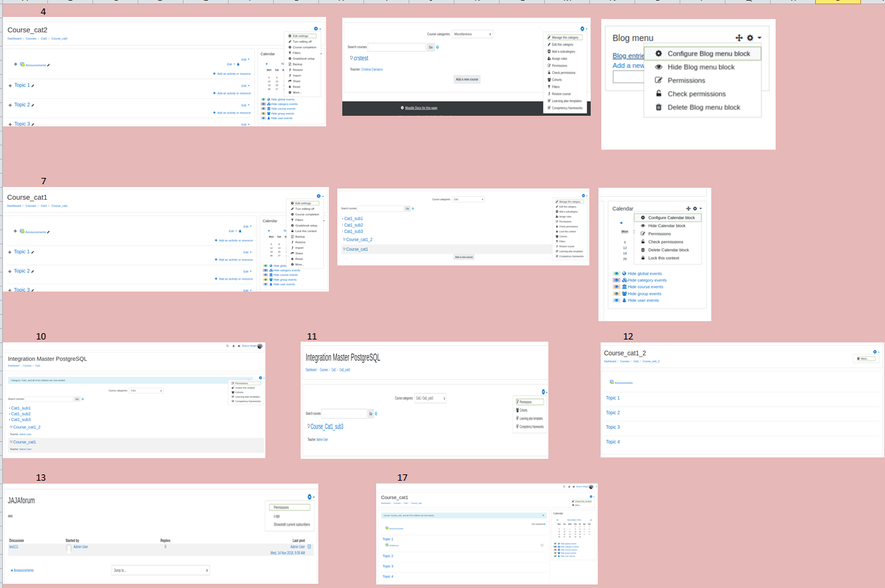Choose Add a subcategory in category menu
The height and width of the screenshot is (588, 885).
tap(562, 52)
